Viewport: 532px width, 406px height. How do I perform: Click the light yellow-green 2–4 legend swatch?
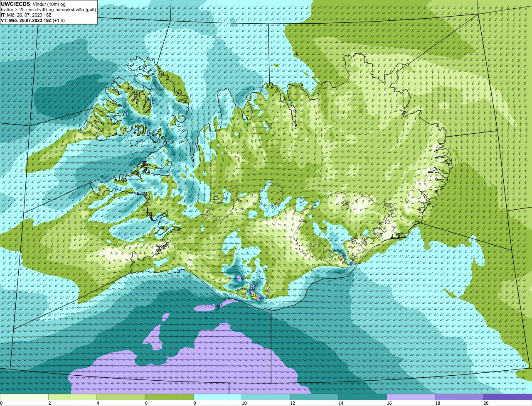[x=72, y=397]
